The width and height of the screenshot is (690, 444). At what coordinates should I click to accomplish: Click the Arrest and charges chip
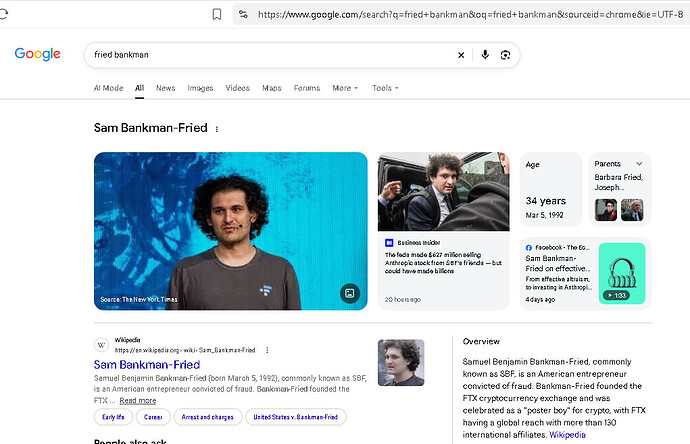coord(207,417)
